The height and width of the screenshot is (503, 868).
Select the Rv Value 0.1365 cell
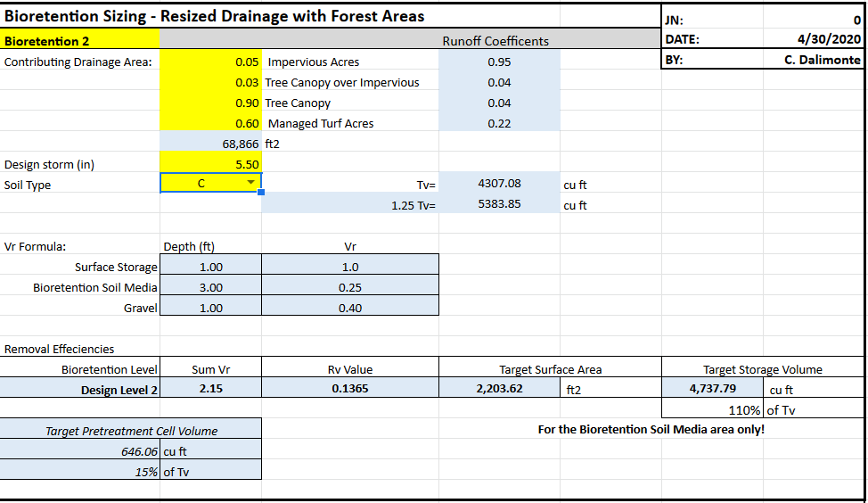pyautogui.click(x=350, y=388)
